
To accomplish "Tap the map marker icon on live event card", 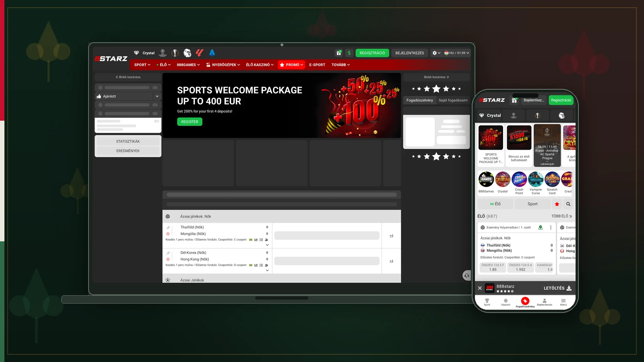I will click(541, 227).
